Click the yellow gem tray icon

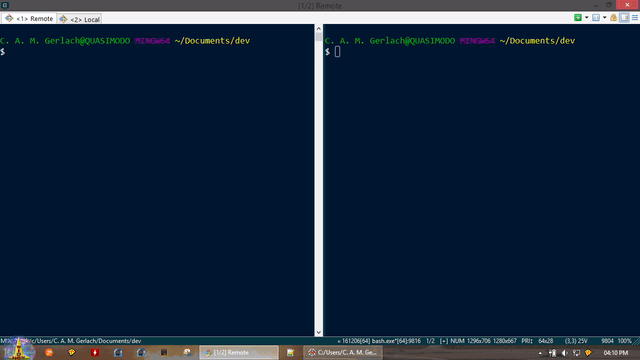pos(588,353)
